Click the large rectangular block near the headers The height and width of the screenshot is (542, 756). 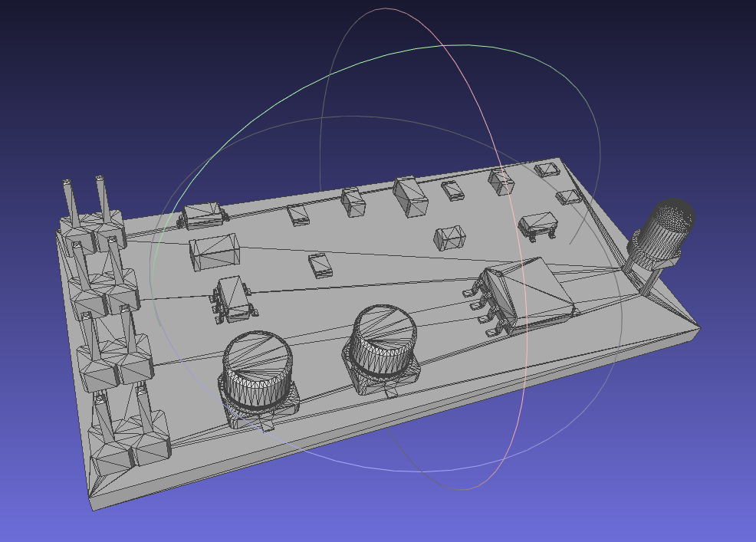point(215,251)
